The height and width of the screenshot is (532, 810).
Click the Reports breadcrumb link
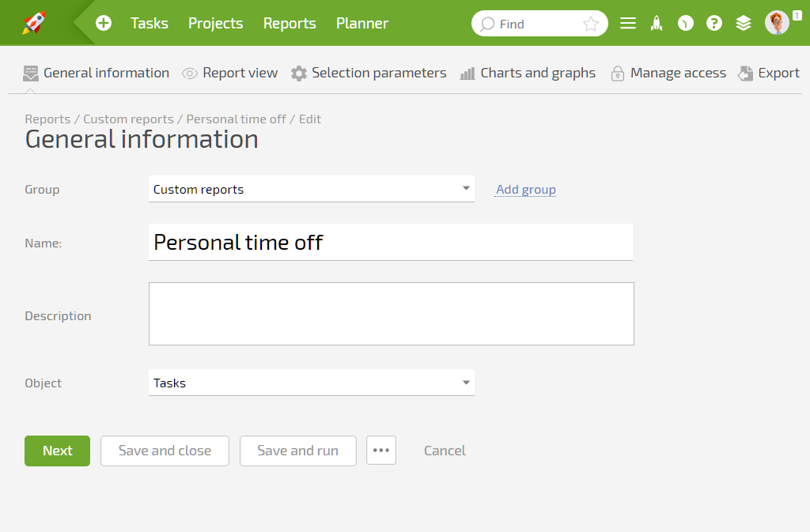point(47,119)
